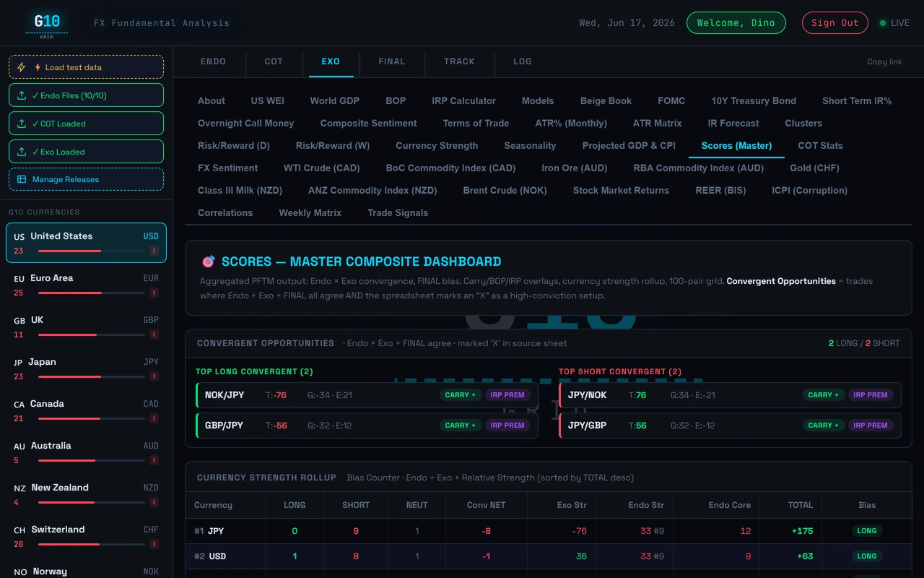Click the GBP/JPY long convergent row
The height and width of the screenshot is (578, 924).
tap(367, 426)
